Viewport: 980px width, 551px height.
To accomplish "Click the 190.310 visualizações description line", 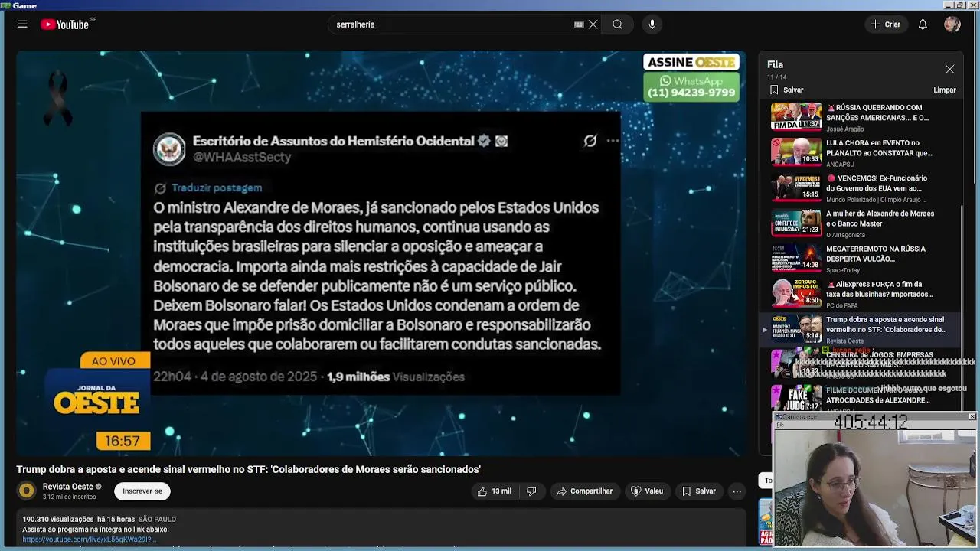I will point(100,519).
